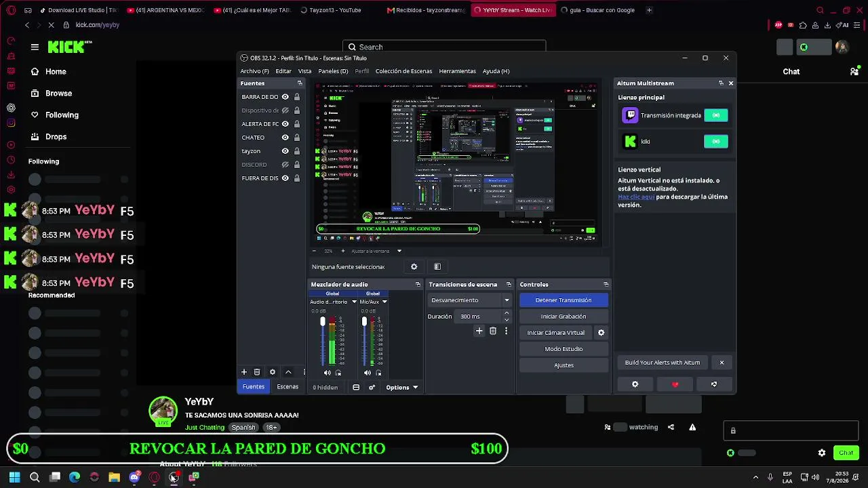Open the audio mixer Options dropdown
The width and height of the screenshot is (868, 488).
(401, 388)
